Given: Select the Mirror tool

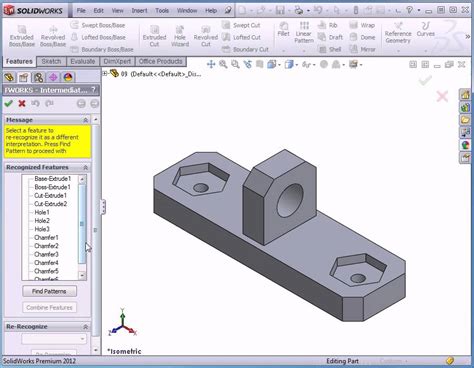Looking at the screenshot, I should (x=362, y=49).
